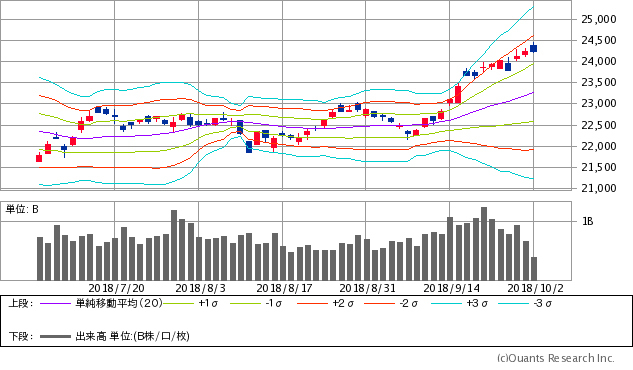Click the 2018/7/20 date label

point(116,288)
